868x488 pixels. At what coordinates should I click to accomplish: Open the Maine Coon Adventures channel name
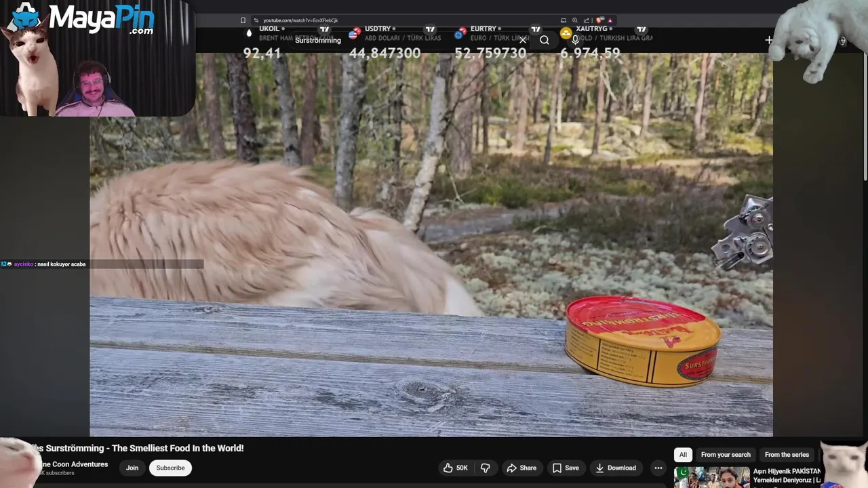coord(73,464)
